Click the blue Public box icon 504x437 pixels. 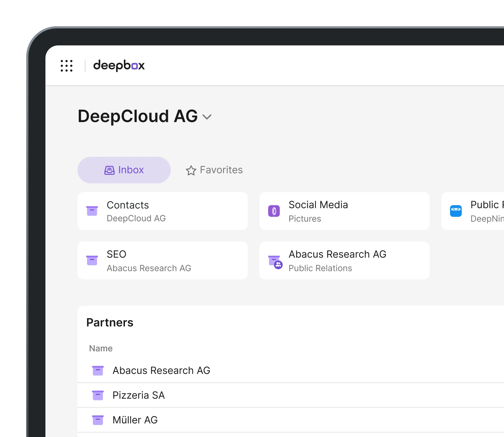(456, 211)
